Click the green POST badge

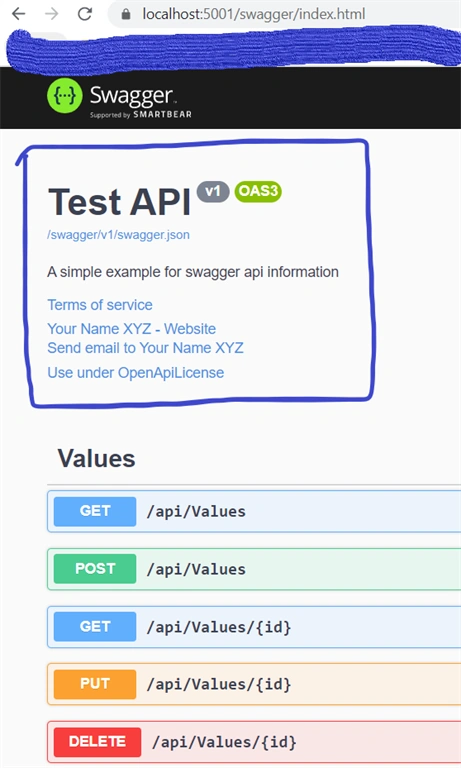95,569
